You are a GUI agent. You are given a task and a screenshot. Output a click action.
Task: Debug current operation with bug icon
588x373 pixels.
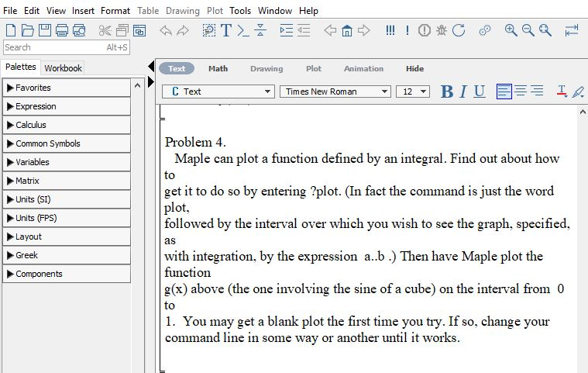[x=442, y=30]
